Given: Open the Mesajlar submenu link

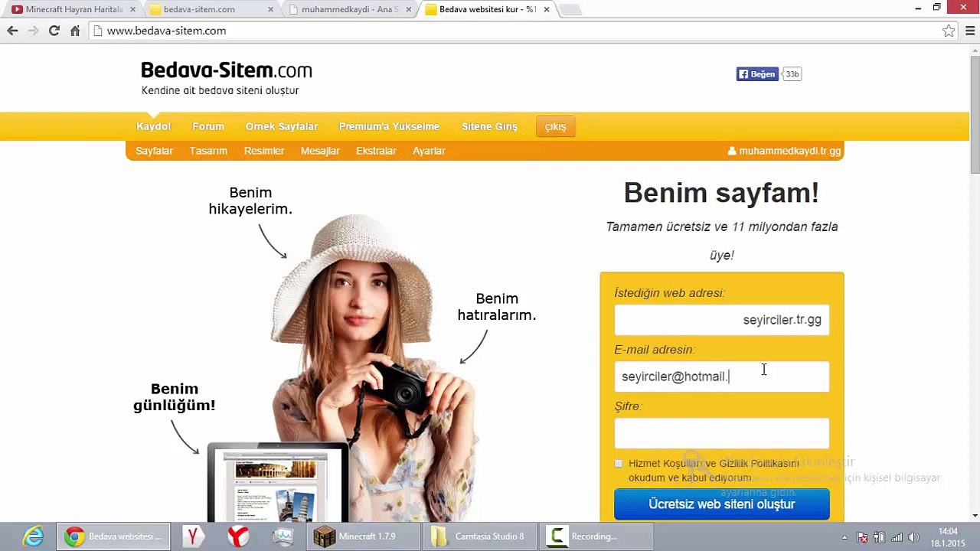Looking at the screenshot, I should tap(320, 151).
